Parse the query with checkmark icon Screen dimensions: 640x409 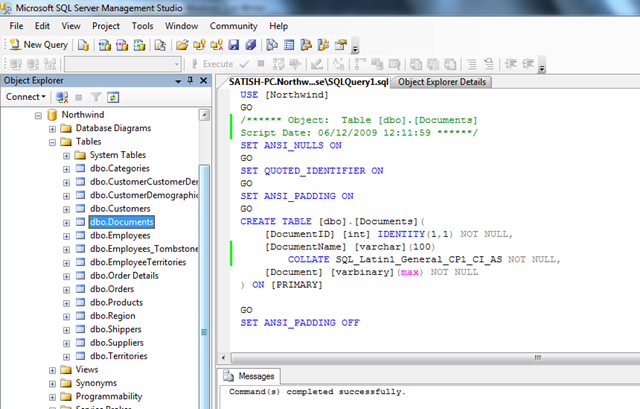(244, 64)
